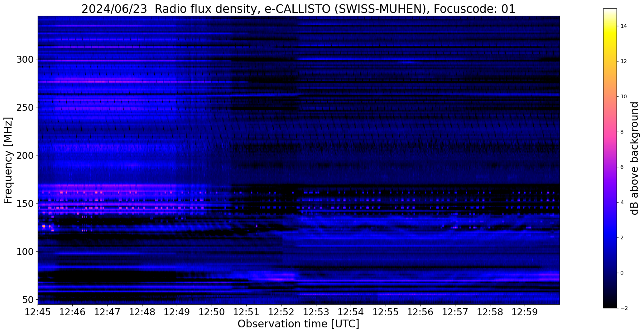
Task: Click the 12:52 time tick label
Action: [x=281, y=312]
